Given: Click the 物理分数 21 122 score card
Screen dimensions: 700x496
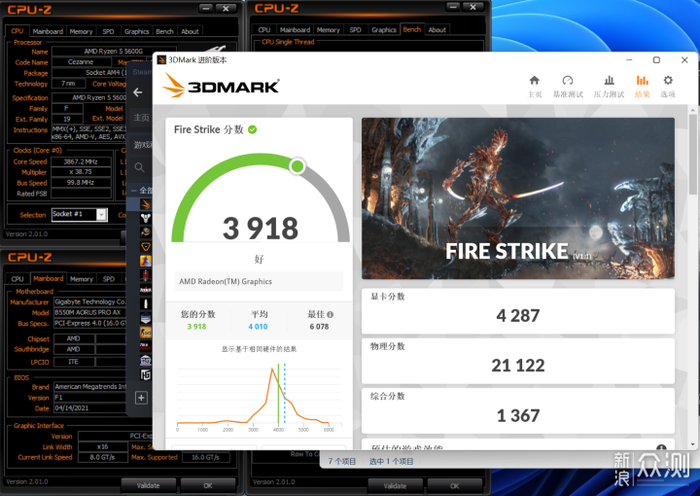Looking at the screenshot, I should [518, 361].
